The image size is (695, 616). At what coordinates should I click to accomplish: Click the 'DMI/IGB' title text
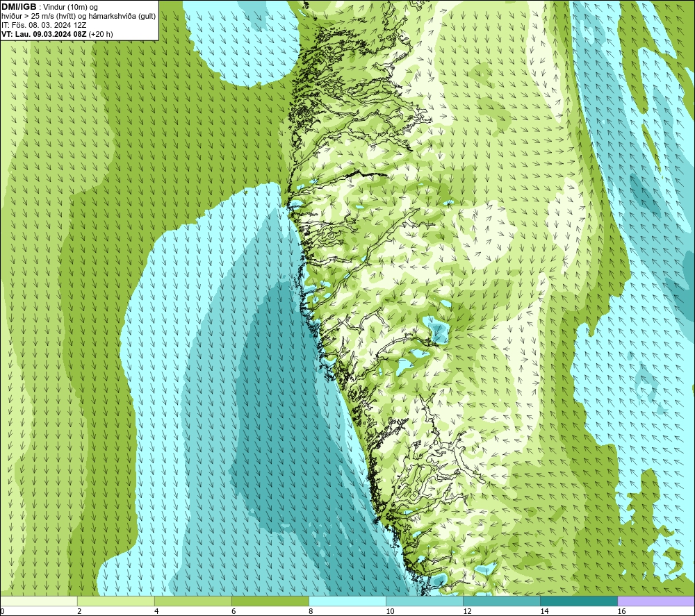click(19, 7)
